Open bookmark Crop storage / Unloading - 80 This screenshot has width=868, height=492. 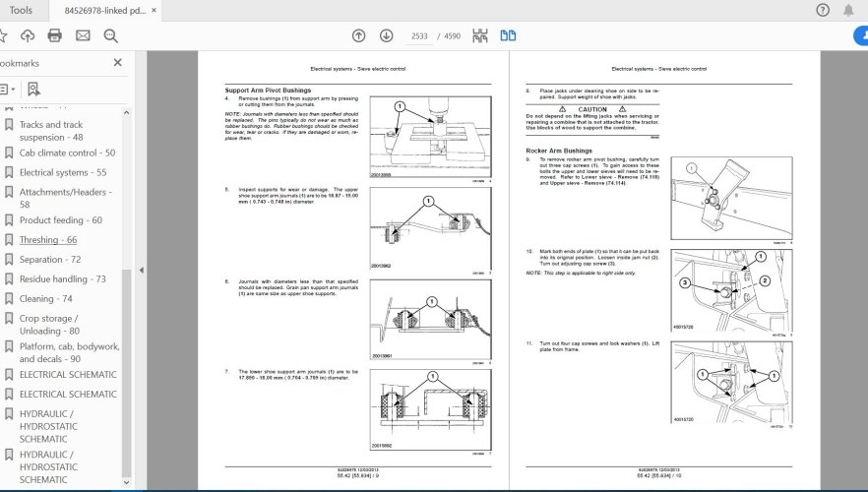coord(50,325)
